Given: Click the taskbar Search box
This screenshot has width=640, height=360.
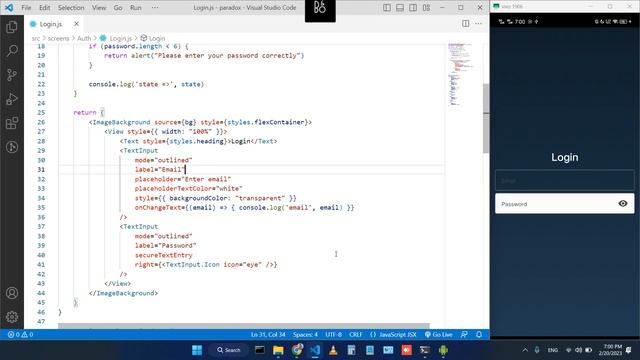Looking at the screenshot, I should click(229, 350).
